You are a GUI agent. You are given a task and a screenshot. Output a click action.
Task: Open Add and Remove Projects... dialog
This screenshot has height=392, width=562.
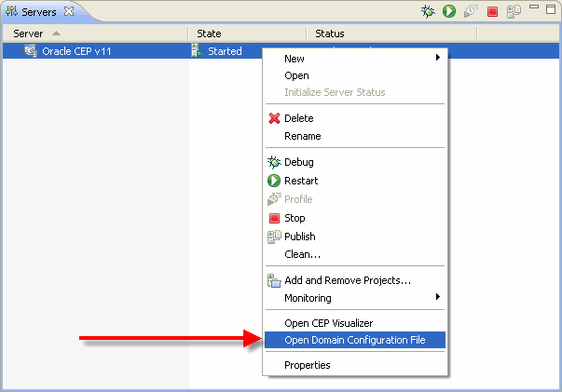tap(355, 280)
